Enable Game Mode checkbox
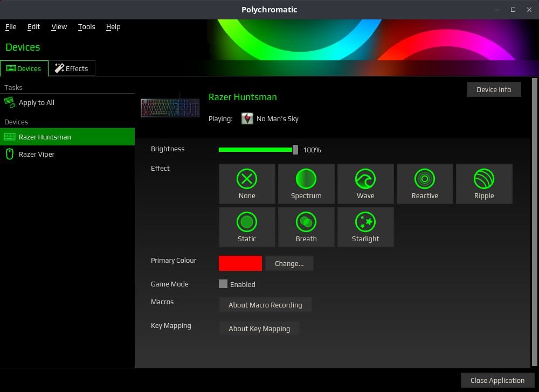539x392 pixels. coord(223,284)
